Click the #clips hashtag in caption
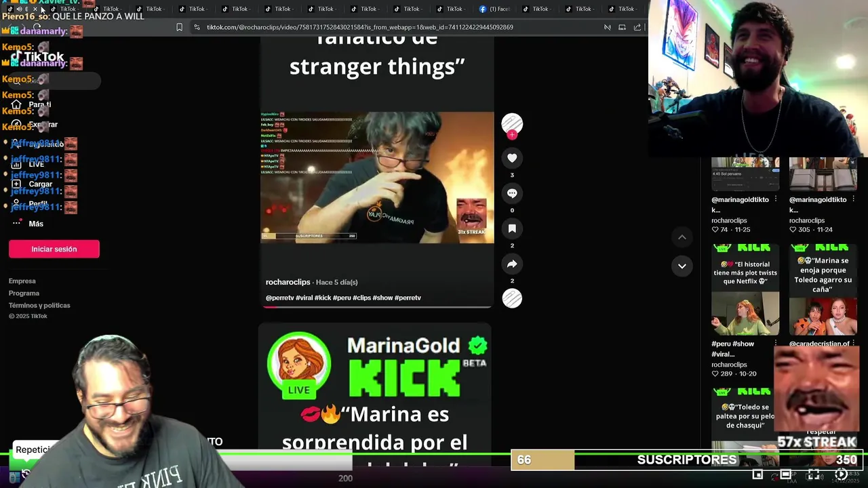 361,298
